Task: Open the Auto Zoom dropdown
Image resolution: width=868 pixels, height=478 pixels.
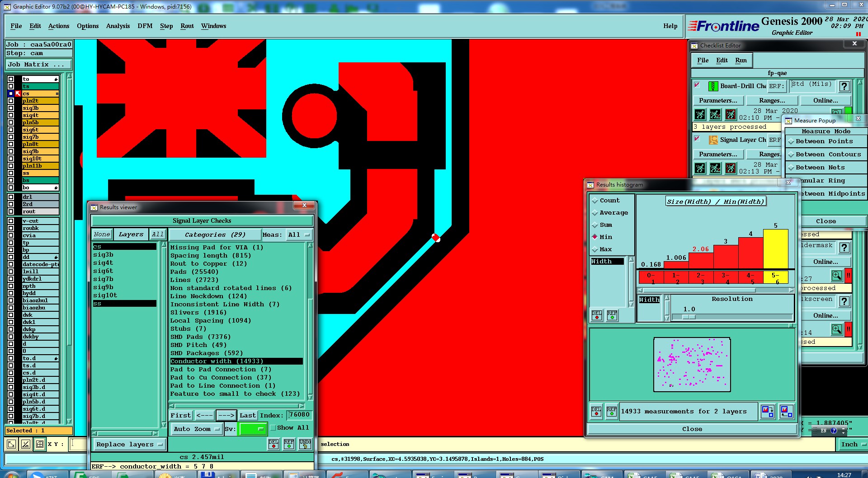Action: point(196,429)
